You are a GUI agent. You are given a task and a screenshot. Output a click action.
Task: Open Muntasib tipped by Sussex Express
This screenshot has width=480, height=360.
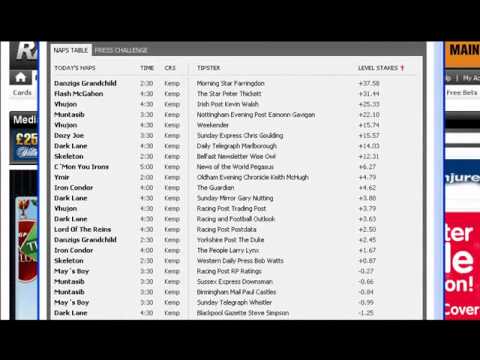click(x=69, y=282)
